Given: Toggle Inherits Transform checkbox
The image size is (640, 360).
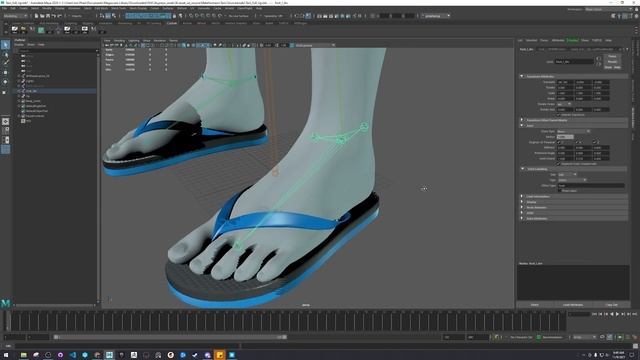Looking at the screenshot, I should 559,115.
